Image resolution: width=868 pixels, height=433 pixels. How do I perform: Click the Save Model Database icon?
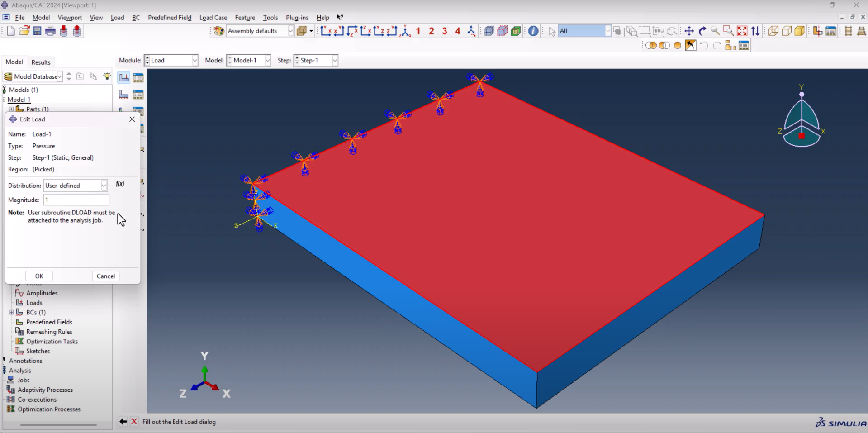coord(37,31)
